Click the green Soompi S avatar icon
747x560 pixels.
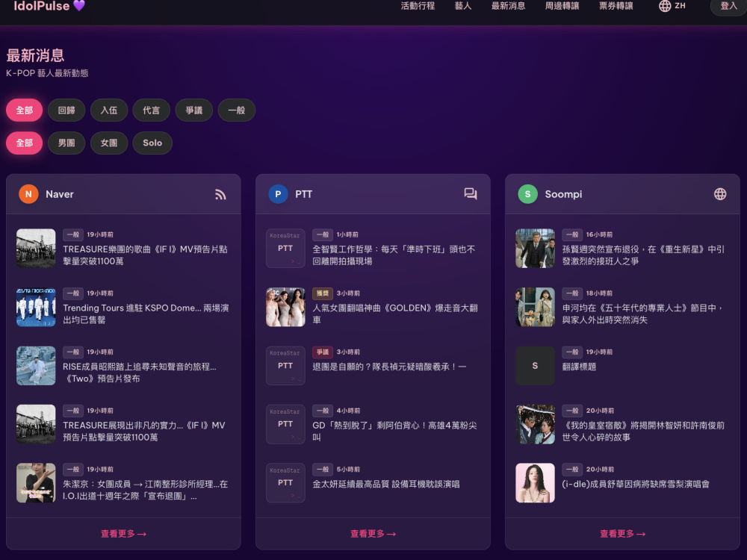tap(528, 194)
